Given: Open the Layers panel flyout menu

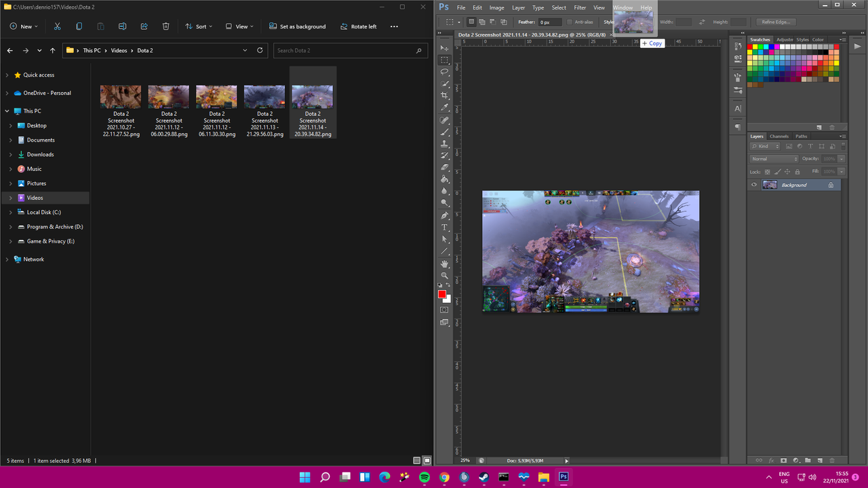Looking at the screenshot, I should 842,136.
